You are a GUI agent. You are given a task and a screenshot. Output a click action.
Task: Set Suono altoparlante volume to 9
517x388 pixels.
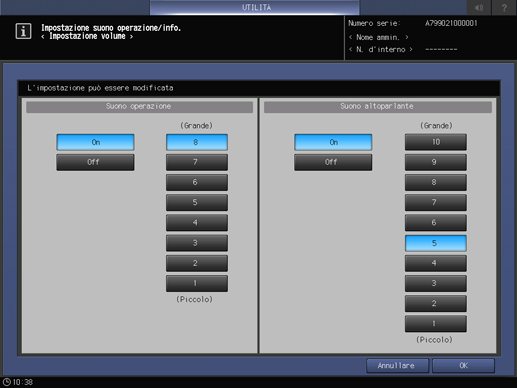click(436, 162)
